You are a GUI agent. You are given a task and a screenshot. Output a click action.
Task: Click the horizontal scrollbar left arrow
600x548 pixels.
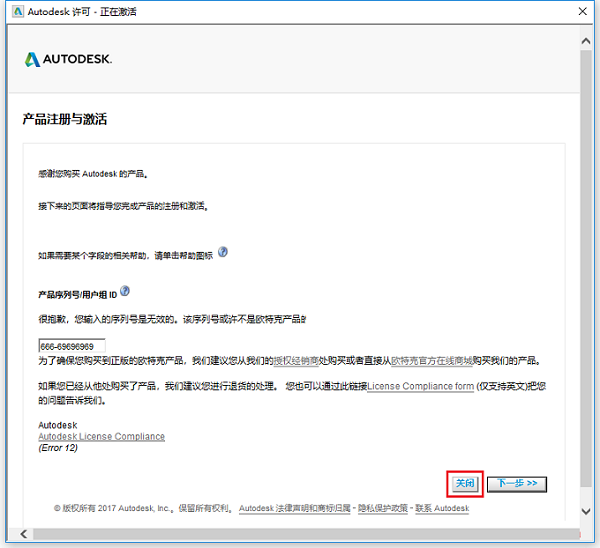(x=24, y=534)
